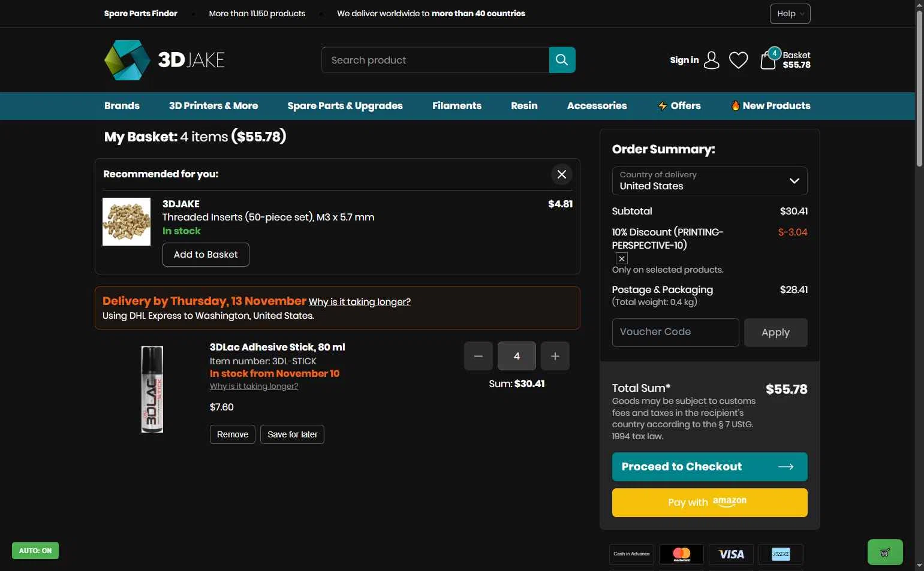Click the 3DLac Adhesive Stick product image
Screen dimensions: 924x571
[x=152, y=389]
